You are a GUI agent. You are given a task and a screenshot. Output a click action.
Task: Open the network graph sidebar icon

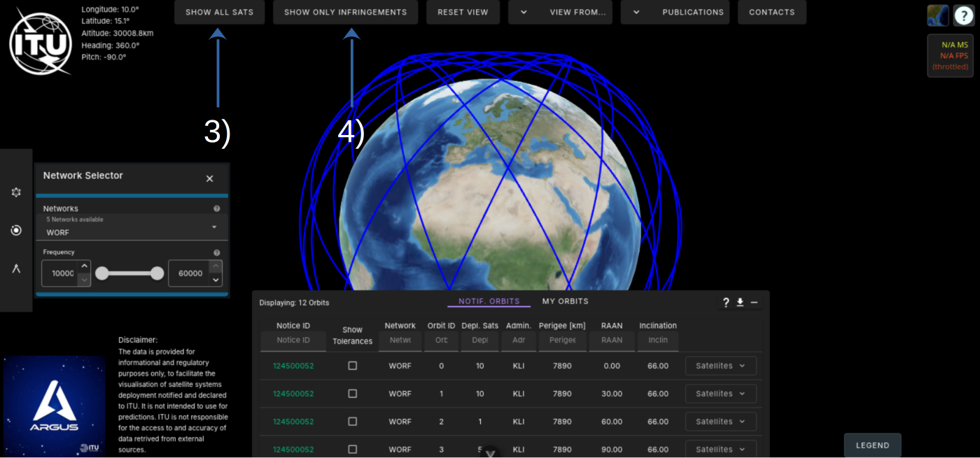16,192
